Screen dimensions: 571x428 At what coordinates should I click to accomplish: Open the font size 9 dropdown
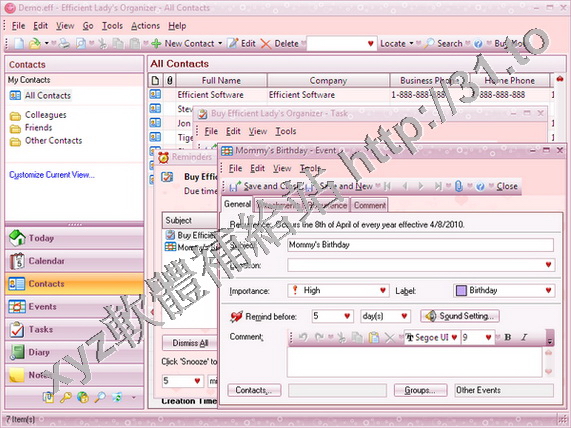pyautogui.click(x=488, y=338)
